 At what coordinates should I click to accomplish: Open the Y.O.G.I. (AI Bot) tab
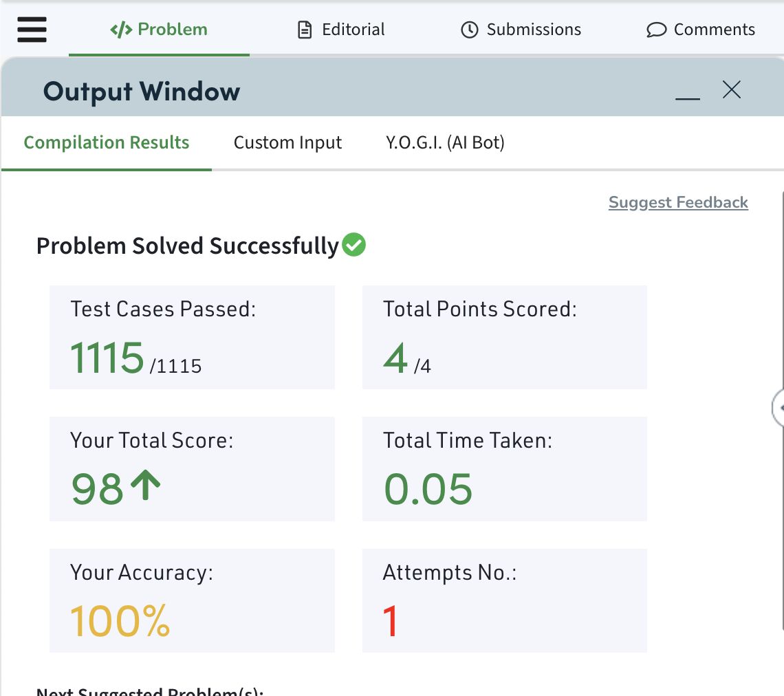click(445, 142)
